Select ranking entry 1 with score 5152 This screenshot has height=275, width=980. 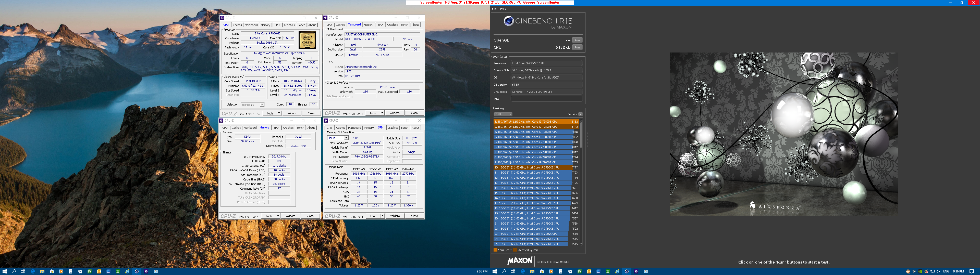[536, 122]
